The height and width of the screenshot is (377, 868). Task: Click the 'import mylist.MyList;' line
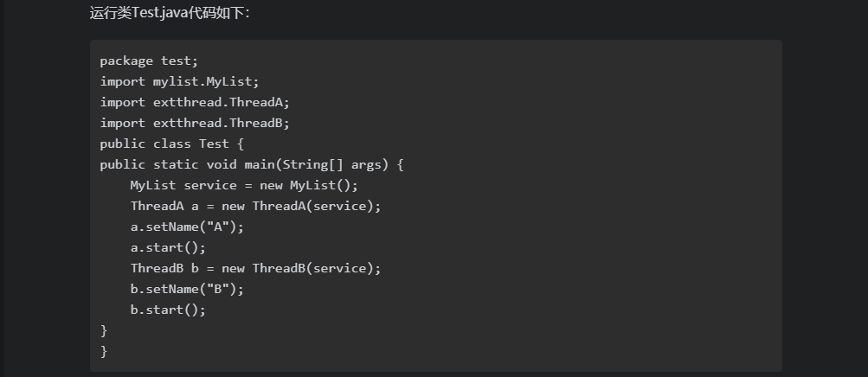pyautogui.click(x=179, y=81)
